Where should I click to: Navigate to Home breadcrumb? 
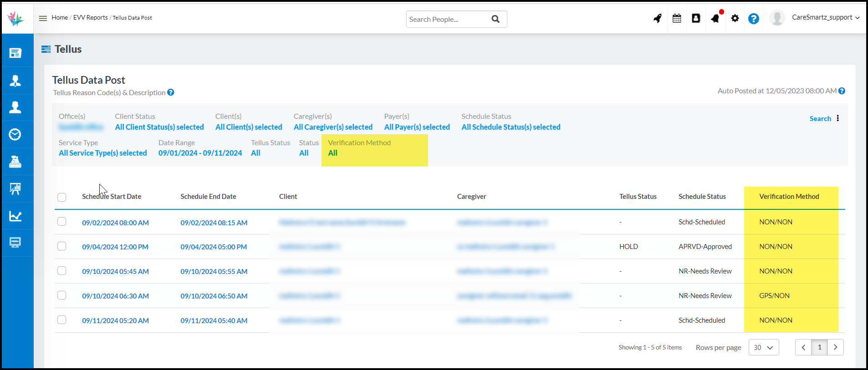(x=60, y=18)
